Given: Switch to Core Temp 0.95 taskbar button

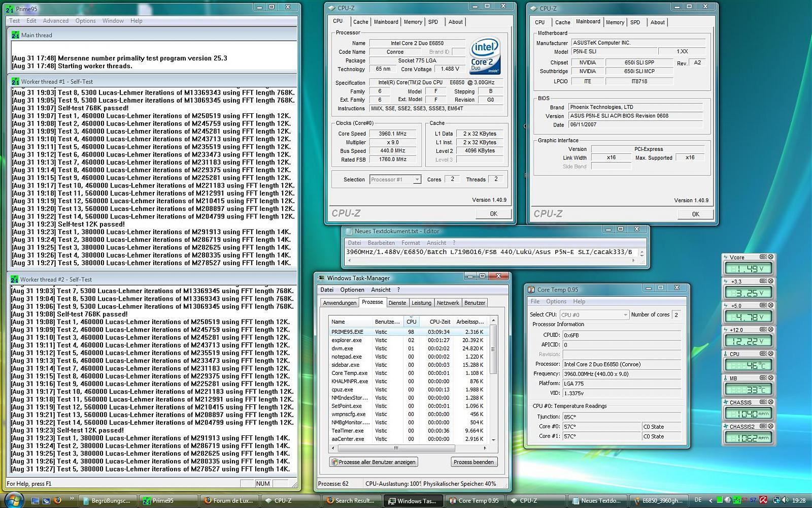Looking at the screenshot, I should pyautogui.click(x=475, y=500).
